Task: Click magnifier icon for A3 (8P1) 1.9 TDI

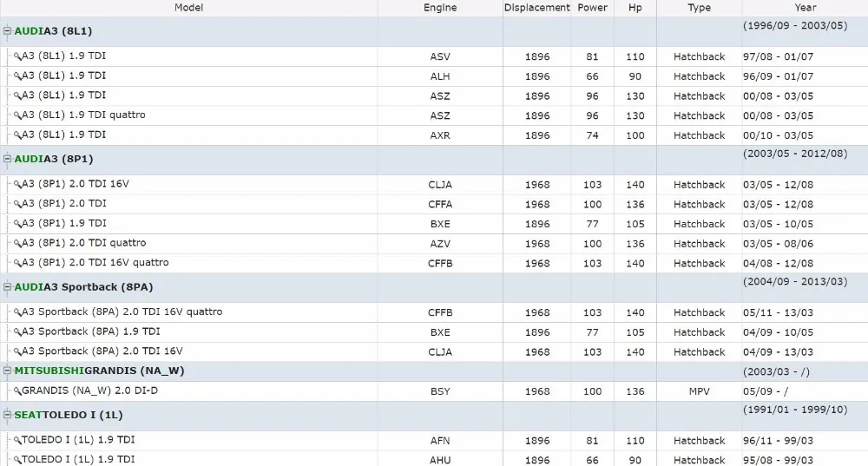Action: (x=17, y=224)
